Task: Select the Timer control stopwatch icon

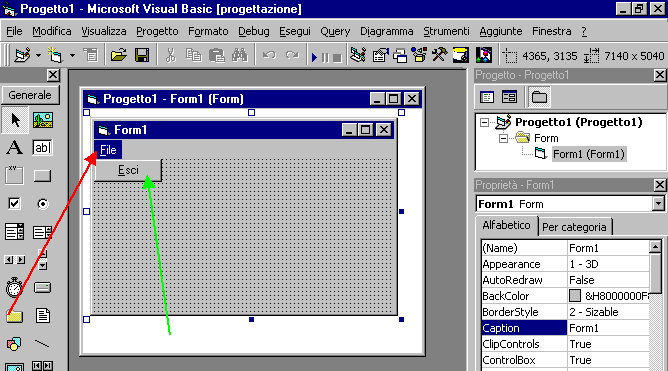Action: pyautogui.click(x=14, y=288)
